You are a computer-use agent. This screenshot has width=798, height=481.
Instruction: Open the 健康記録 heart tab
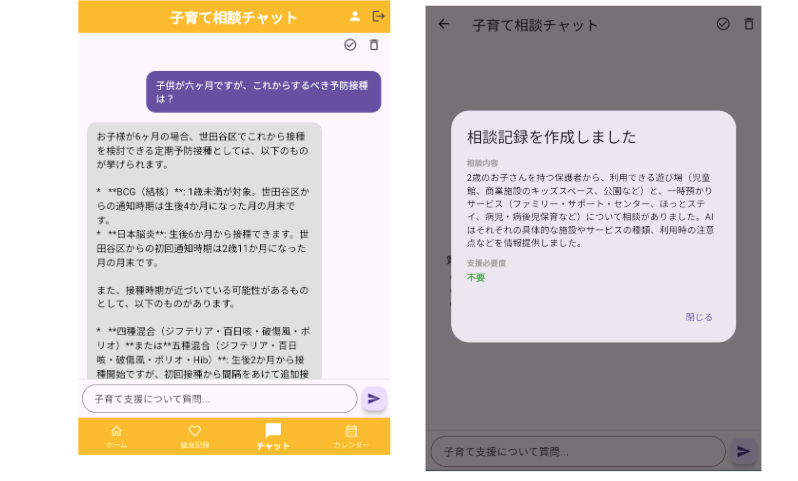pos(195,435)
